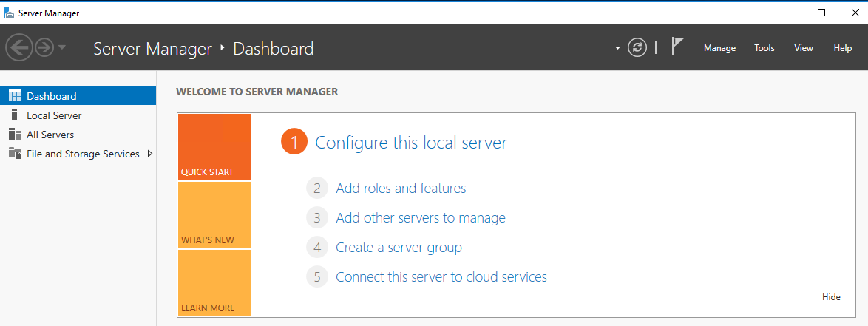Hide the welcome panel

point(831,296)
